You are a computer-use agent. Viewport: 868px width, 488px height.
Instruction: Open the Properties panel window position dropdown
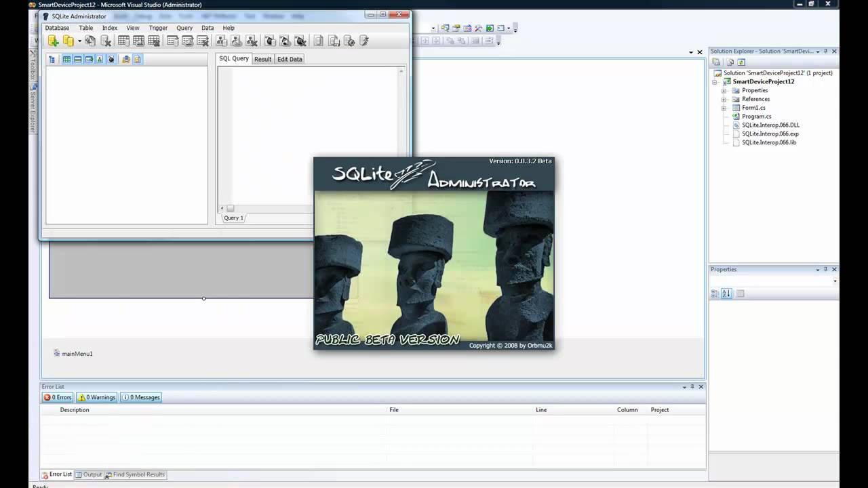pos(818,270)
